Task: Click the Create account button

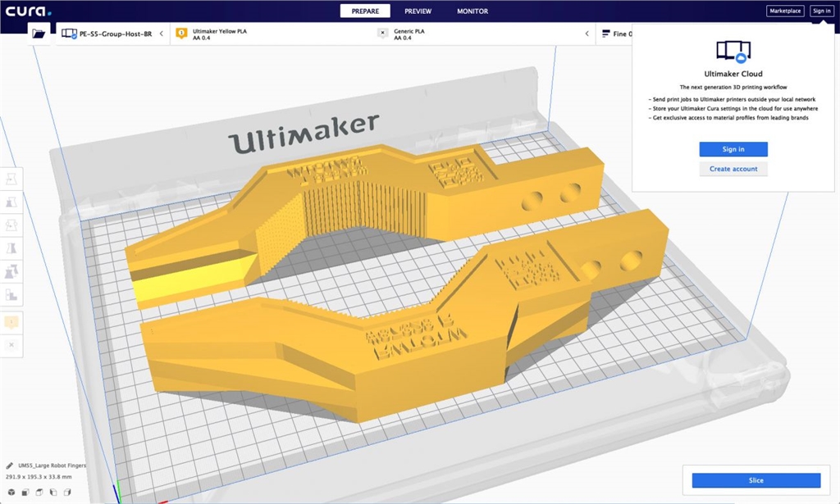Action: pyautogui.click(x=733, y=169)
